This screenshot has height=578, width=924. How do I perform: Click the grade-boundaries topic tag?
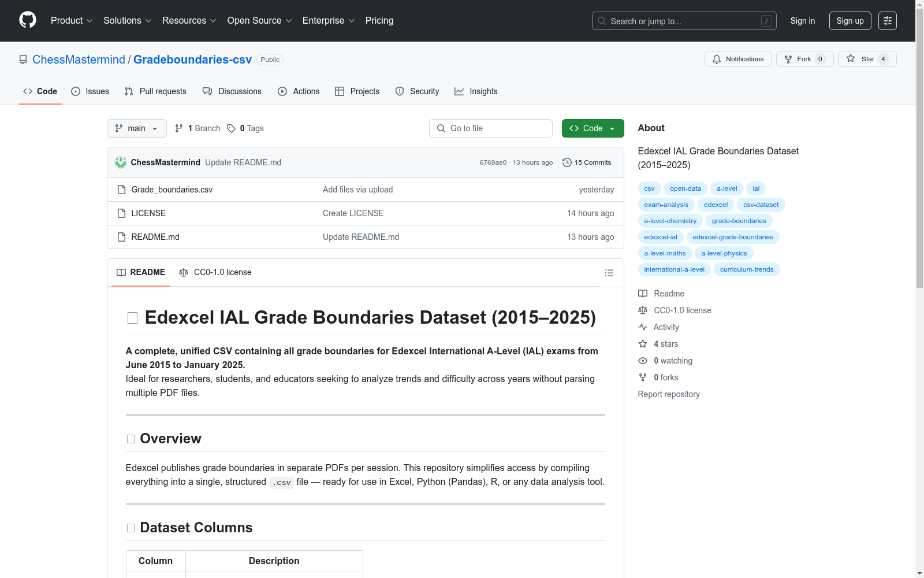point(739,221)
